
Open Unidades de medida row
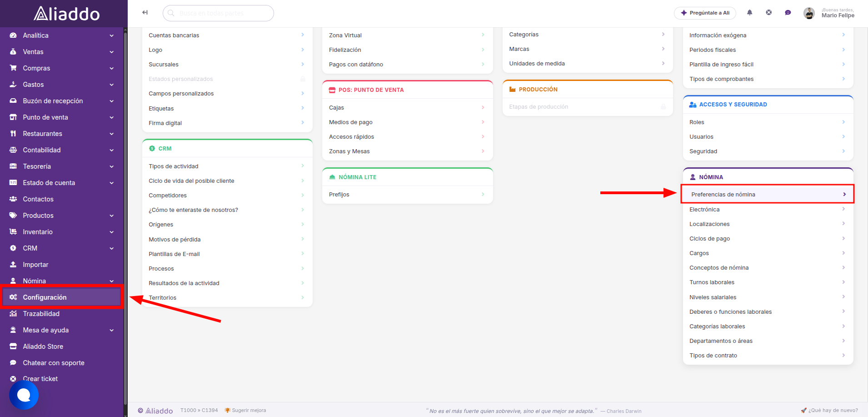587,64
